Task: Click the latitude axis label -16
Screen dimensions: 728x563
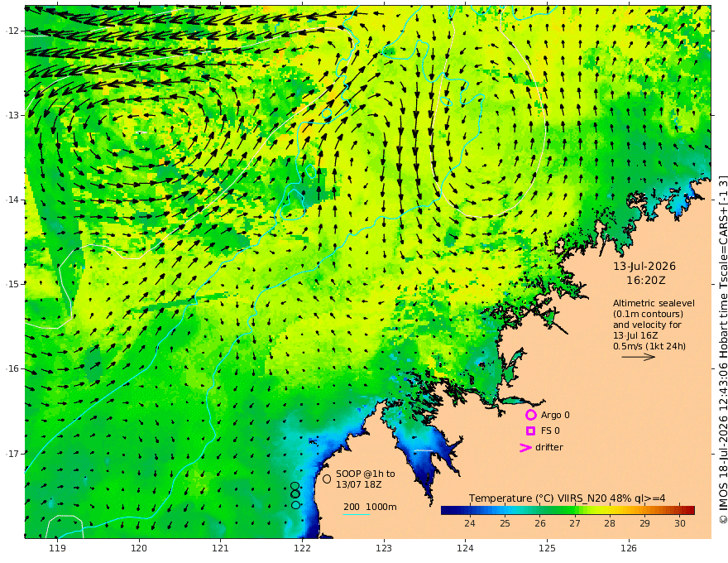Action: [x=12, y=368]
